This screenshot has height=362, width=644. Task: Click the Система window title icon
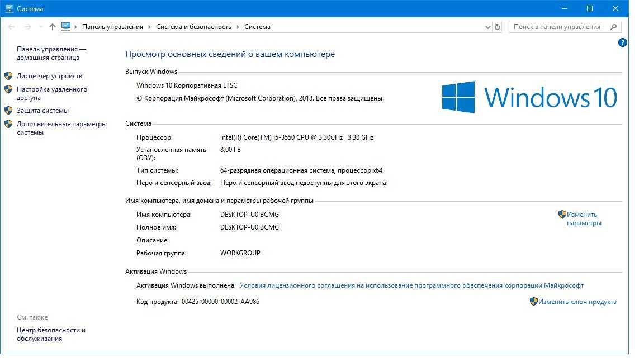click(x=9, y=8)
